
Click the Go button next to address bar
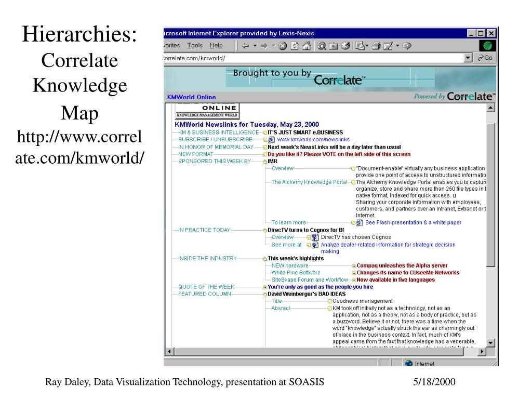point(485,58)
